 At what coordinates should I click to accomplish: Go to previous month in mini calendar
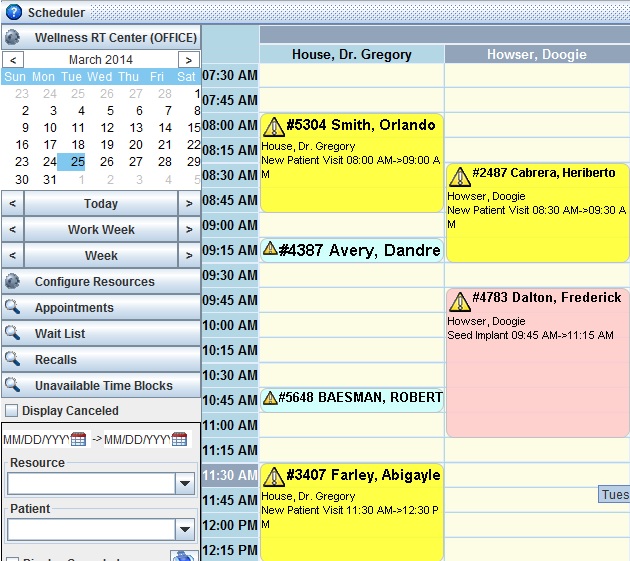click(13, 60)
